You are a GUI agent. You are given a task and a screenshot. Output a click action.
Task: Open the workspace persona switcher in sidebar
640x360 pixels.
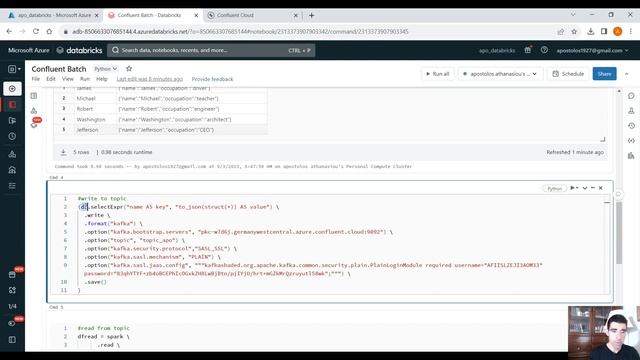coord(14,69)
